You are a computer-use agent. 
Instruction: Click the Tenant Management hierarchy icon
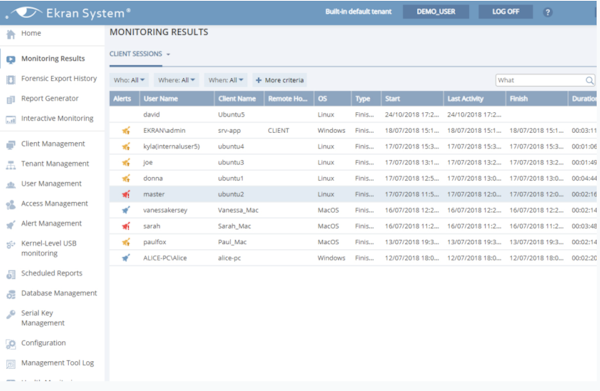(11, 165)
